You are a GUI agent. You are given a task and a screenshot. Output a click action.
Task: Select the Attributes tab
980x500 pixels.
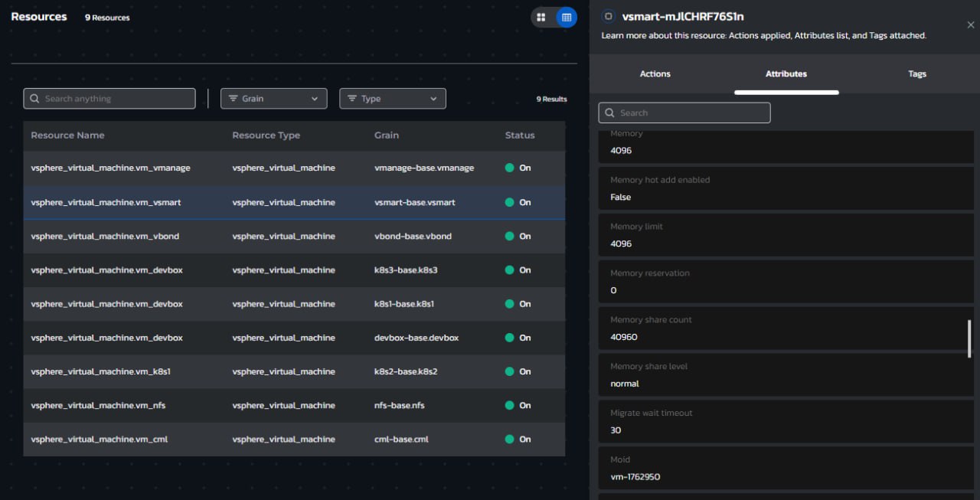786,74
